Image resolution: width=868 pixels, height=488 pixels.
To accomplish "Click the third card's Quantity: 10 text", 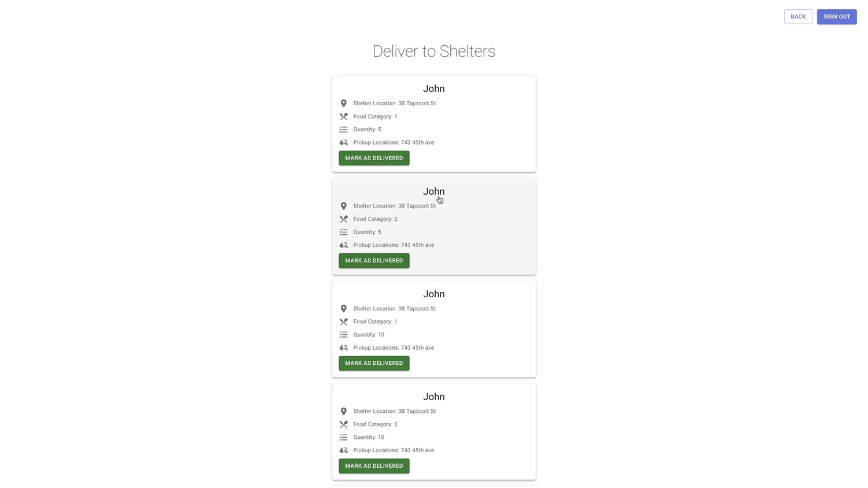I will [x=369, y=335].
